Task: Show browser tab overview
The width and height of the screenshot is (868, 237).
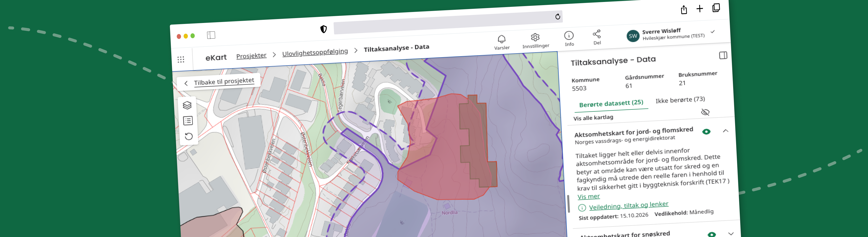Action: click(x=716, y=8)
